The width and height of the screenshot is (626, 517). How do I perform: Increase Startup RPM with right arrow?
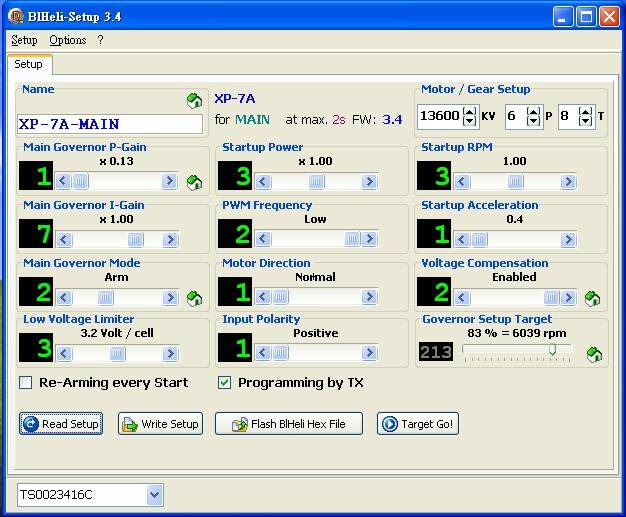(568, 182)
